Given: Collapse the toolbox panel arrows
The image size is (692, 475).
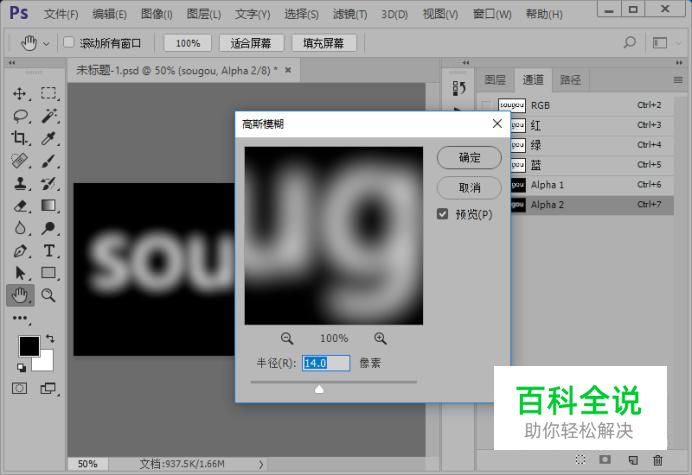Looking at the screenshot, I should [12, 63].
